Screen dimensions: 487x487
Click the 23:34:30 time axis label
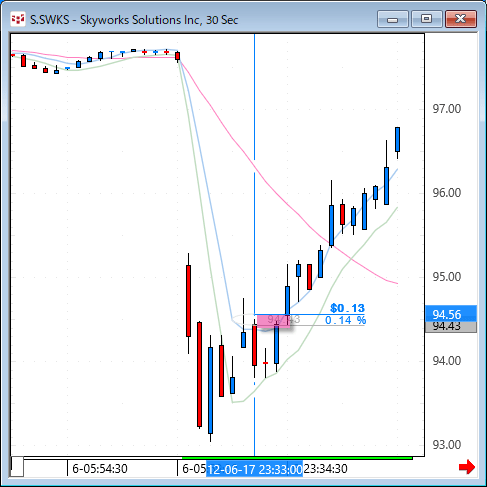pyautogui.click(x=325, y=469)
